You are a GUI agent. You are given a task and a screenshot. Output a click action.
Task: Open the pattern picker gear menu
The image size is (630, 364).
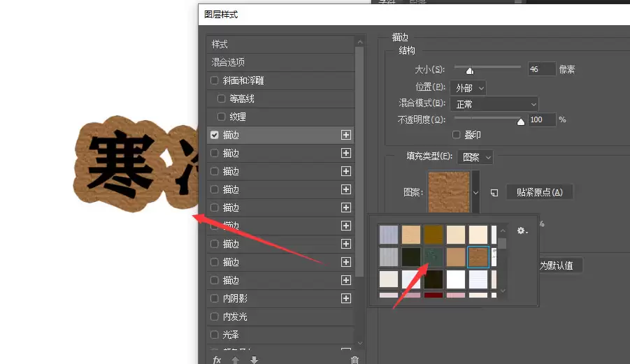pyautogui.click(x=522, y=231)
